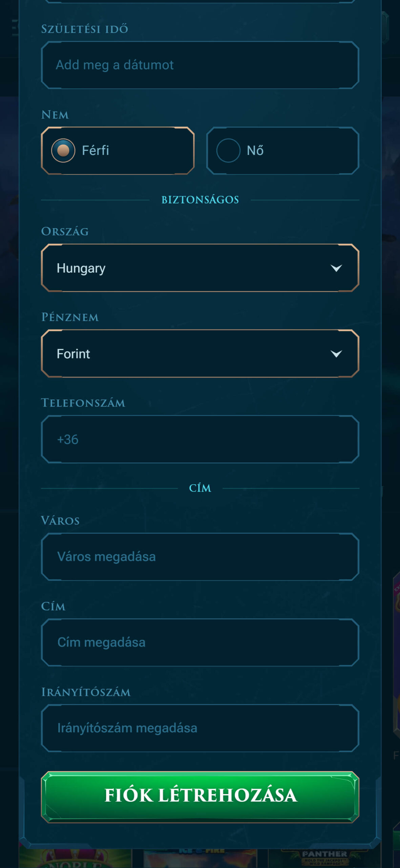Open the Ice & Fire game thumbnail

(200, 859)
